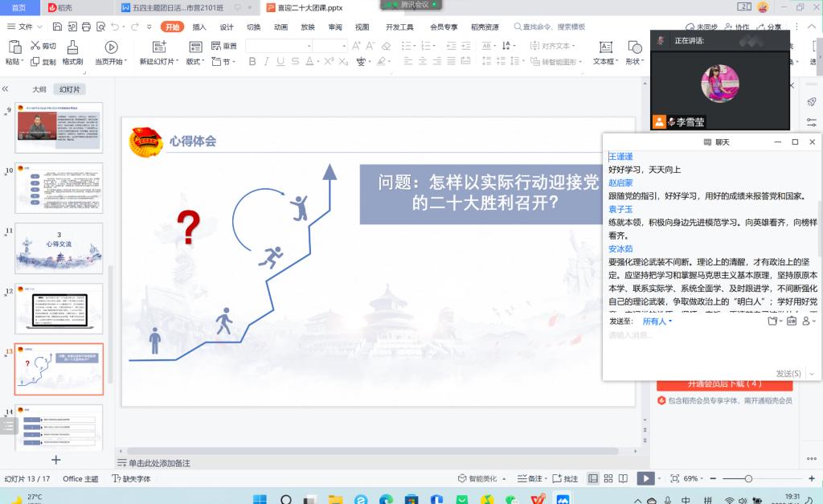Click the Share (分享) button
This screenshot has height=504, width=823.
(x=769, y=27)
